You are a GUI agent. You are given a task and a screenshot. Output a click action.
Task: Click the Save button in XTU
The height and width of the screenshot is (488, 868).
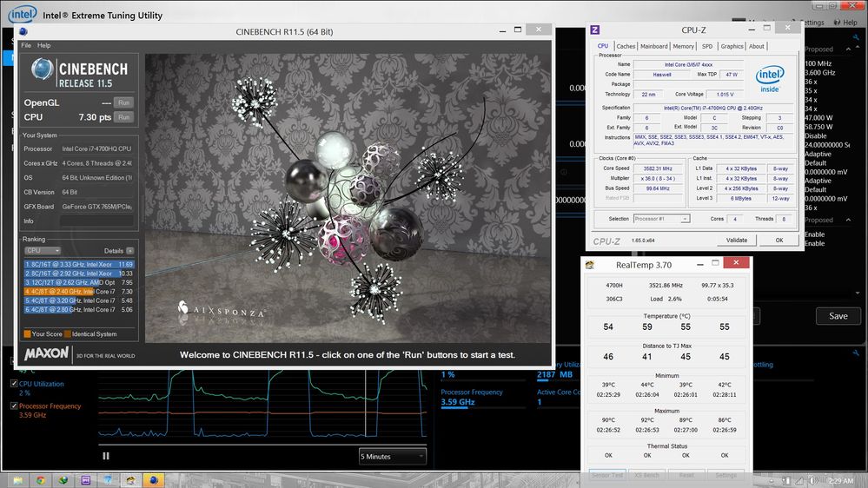[x=838, y=316]
